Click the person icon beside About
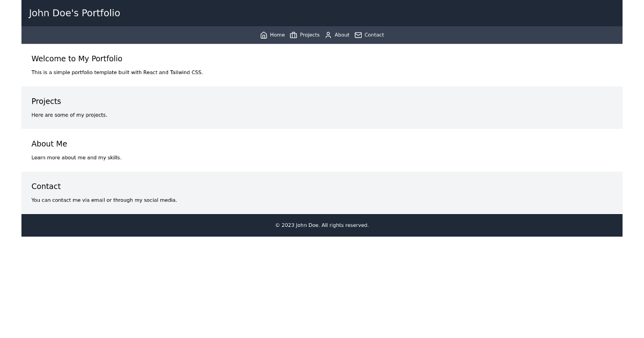644x338 pixels. pos(328,35)
